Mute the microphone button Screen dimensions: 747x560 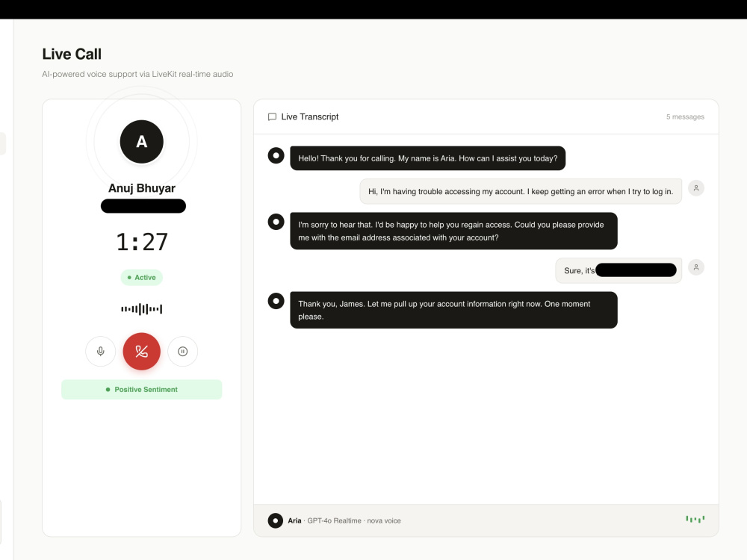pos(101,352)
